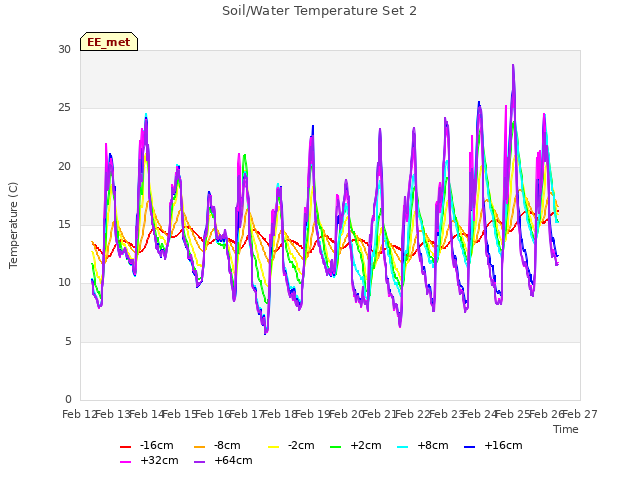The image size is (640, 480).
Task: Click the Time x-axis label
Action: [x=566, y=429]
